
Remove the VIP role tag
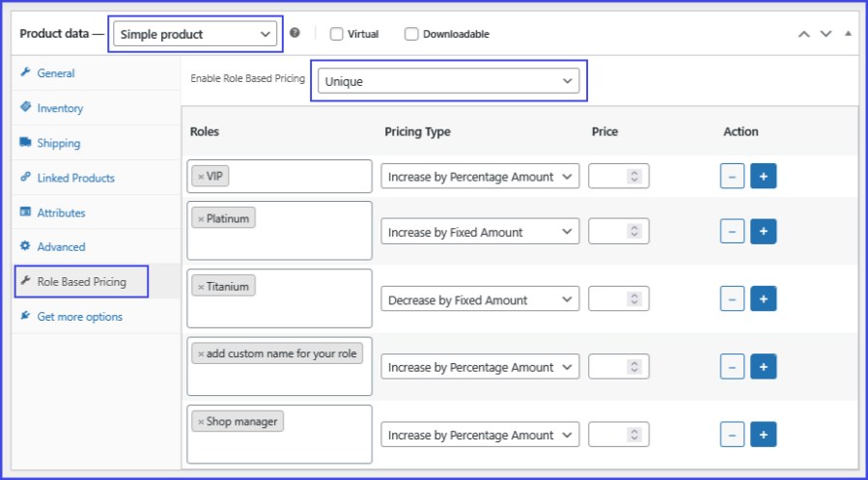[201, 177]
